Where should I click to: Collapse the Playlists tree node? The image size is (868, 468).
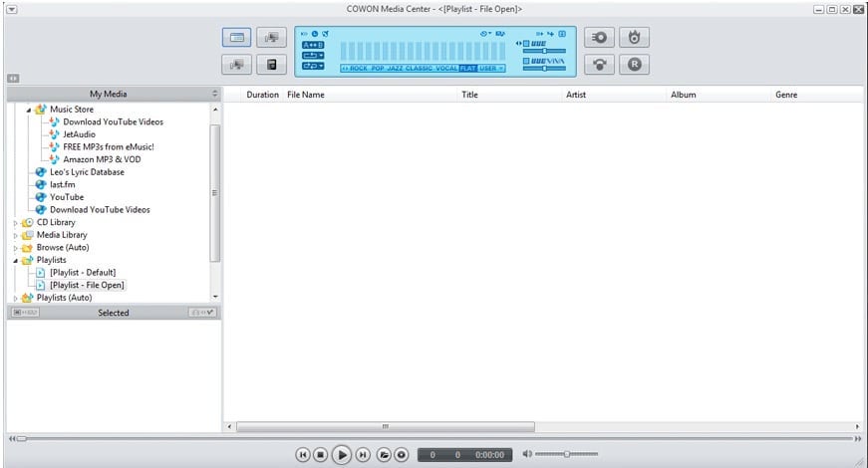click(16, 261)
